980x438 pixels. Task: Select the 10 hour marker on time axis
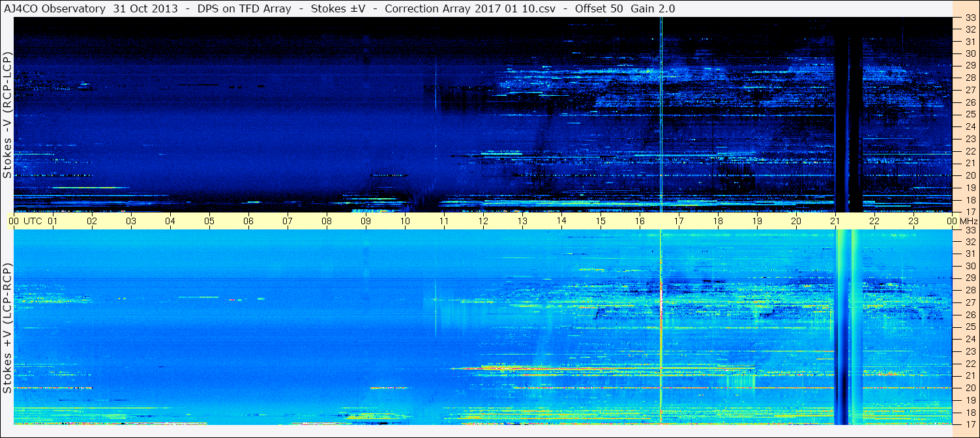[405, 221]
